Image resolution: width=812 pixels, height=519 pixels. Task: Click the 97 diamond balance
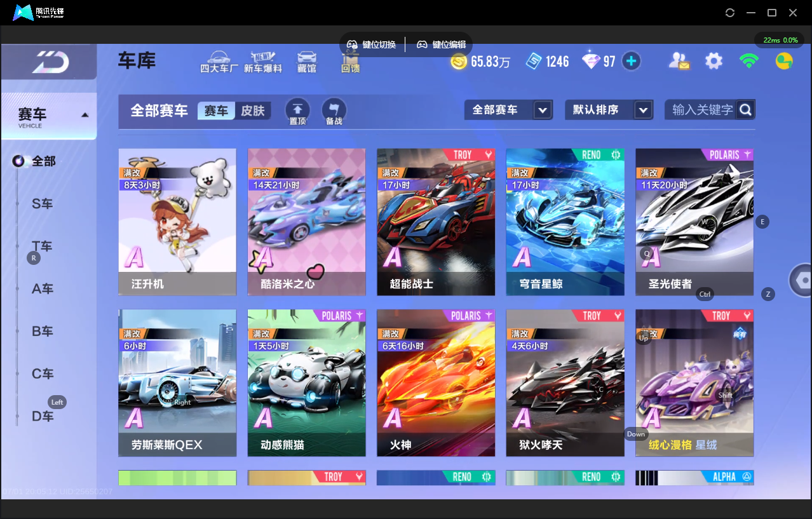[609, 62]
